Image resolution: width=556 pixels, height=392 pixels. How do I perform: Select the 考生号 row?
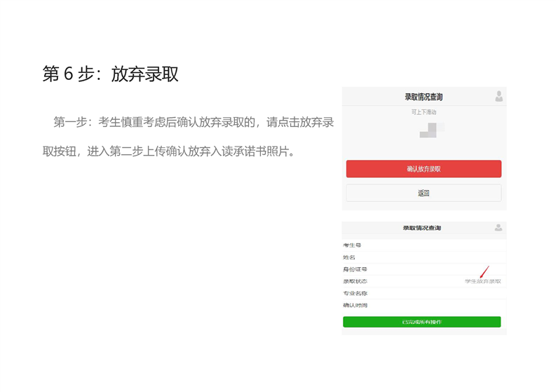[423, 245]
